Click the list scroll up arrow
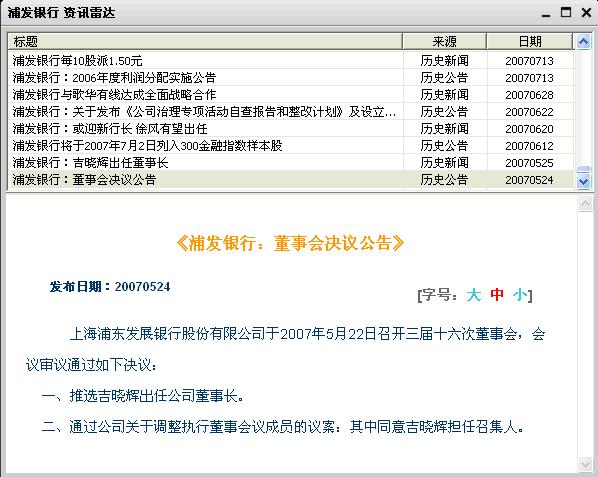The width and height of the screenshot is (598, 477). click(583, 41)
